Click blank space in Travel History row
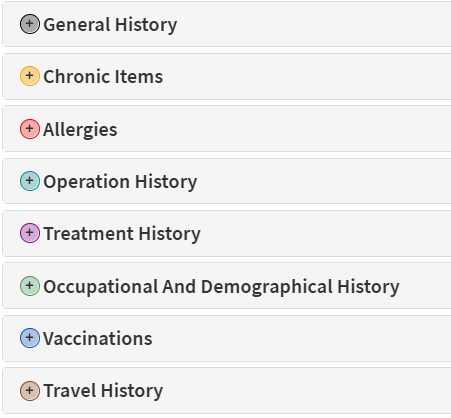The width and height of the screenshot is (451, 418). 307,391
